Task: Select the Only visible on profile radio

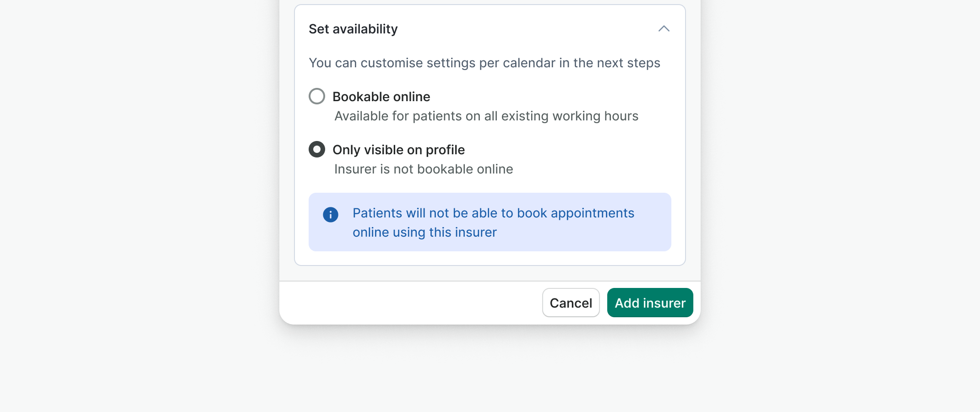Action: point(317,150)
